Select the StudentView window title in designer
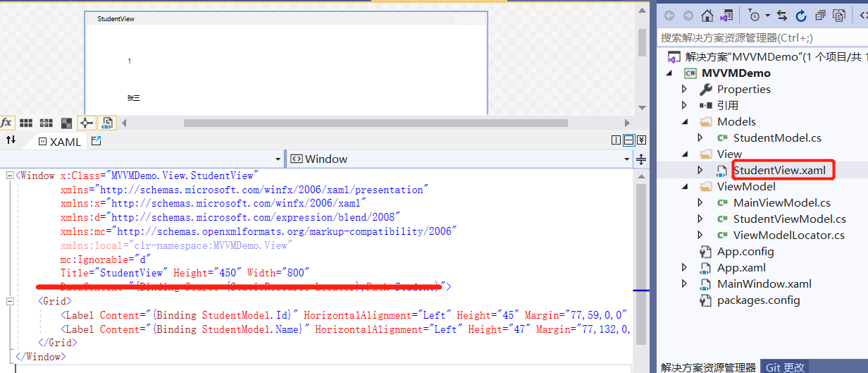Viewport: 868px width, 373px height. [x=116, y=19]
